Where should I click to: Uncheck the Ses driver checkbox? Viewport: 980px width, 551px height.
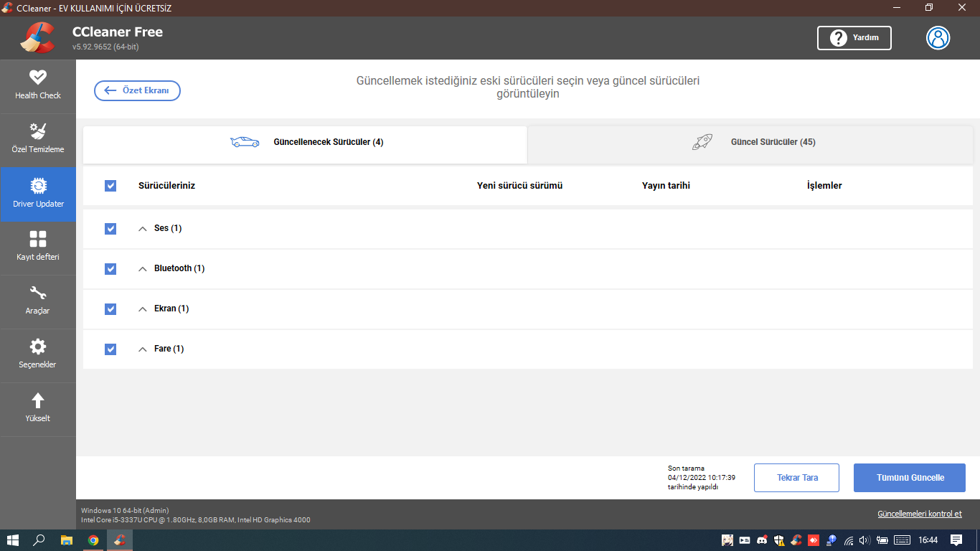coord(110,229)
